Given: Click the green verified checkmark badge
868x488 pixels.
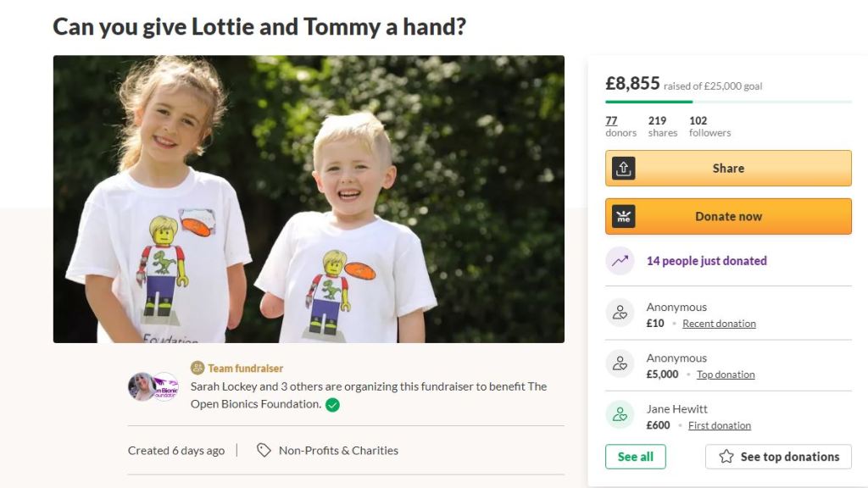Looking at the screenshot, I should coord(333,404).
